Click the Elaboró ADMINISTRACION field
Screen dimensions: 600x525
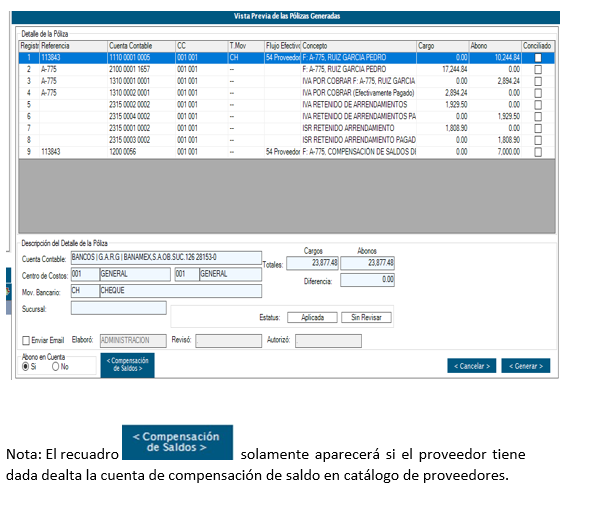tap(133, 341)
